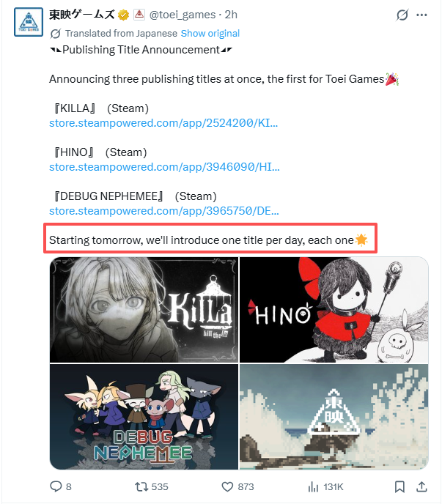Open the HINO Steam store link
442x504 pixels.
(x=164, y=167)
